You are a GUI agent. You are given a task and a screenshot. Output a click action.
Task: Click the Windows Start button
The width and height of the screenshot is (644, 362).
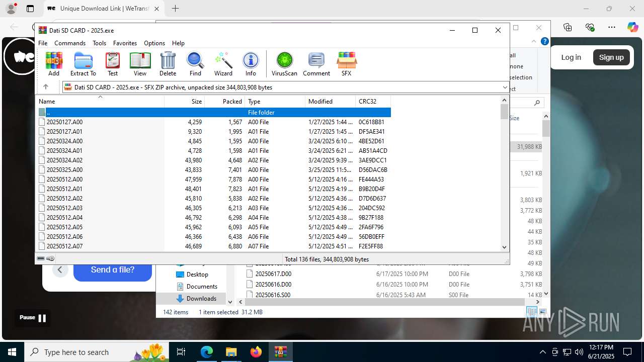click(x=12, y=352)
